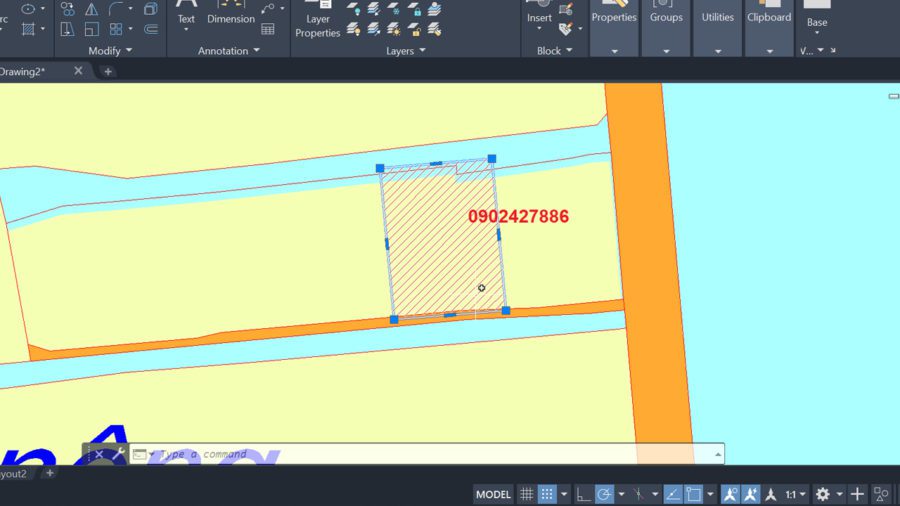Open the Insert block dropdown
This screenshot has width=900, height=506.
pos(539,28)
